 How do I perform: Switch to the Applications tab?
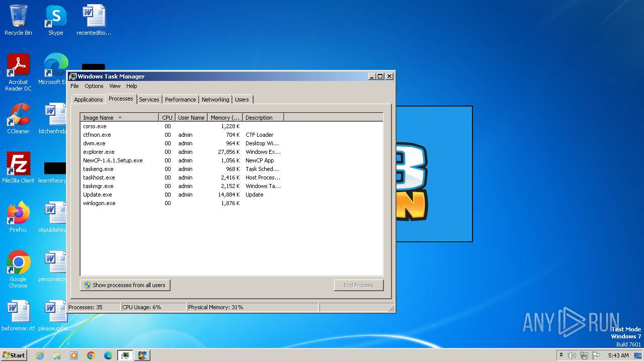pos(88,100)
